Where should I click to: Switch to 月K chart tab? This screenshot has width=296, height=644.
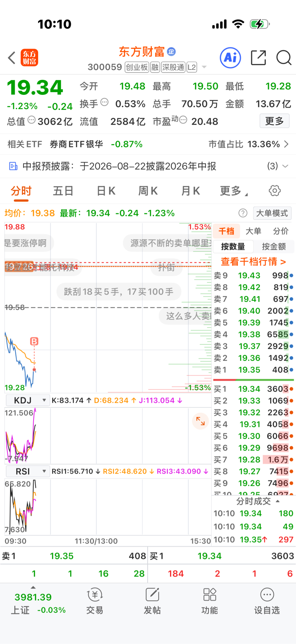[190, 191]
